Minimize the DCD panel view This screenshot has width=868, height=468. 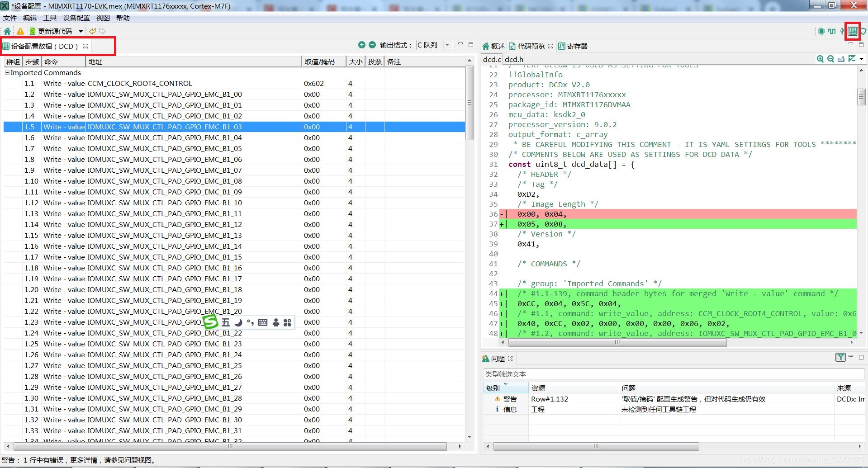460,44
